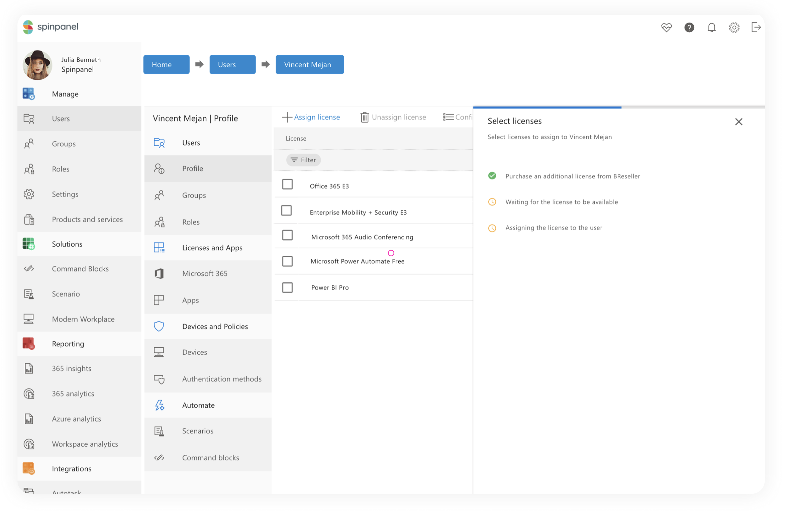The height and width of the screenshot is (532, 793).
Task: Click Assign license button
Action: 311,117
